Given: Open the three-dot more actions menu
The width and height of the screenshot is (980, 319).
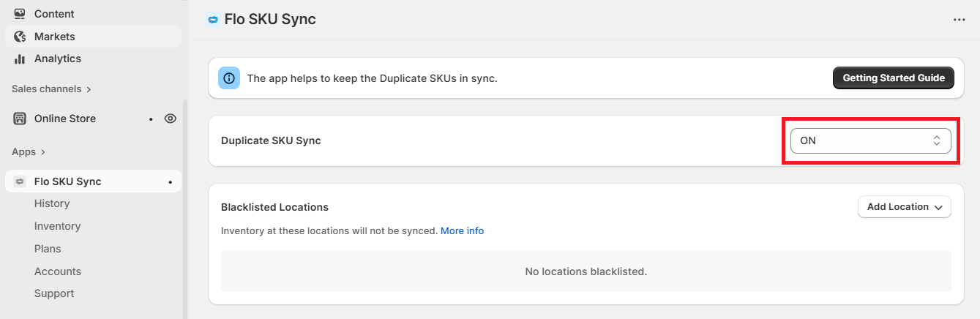Looking at the screenshot, I should tap(960, 20).
